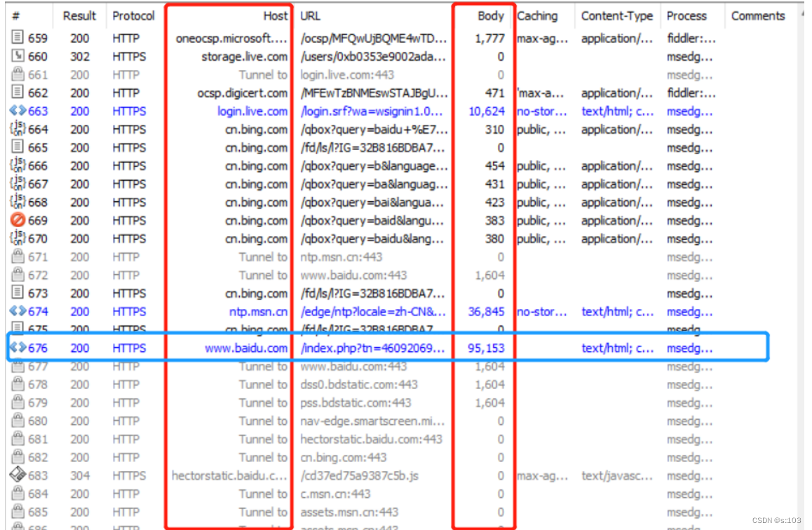Image resolution: width=812 pixels, height=530 pixels.
Task: Click the HTML arrows icon of session 674
Action: (x=18, y=311)
